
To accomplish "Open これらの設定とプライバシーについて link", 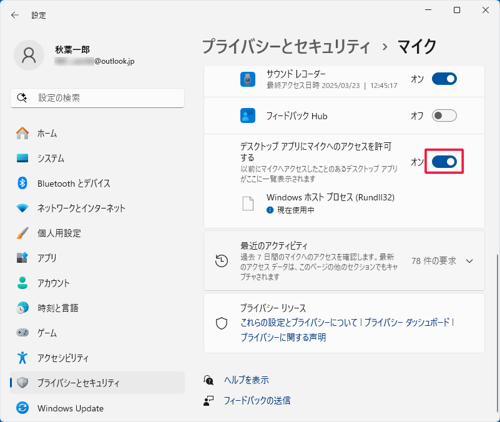I will tap(299, 323).
